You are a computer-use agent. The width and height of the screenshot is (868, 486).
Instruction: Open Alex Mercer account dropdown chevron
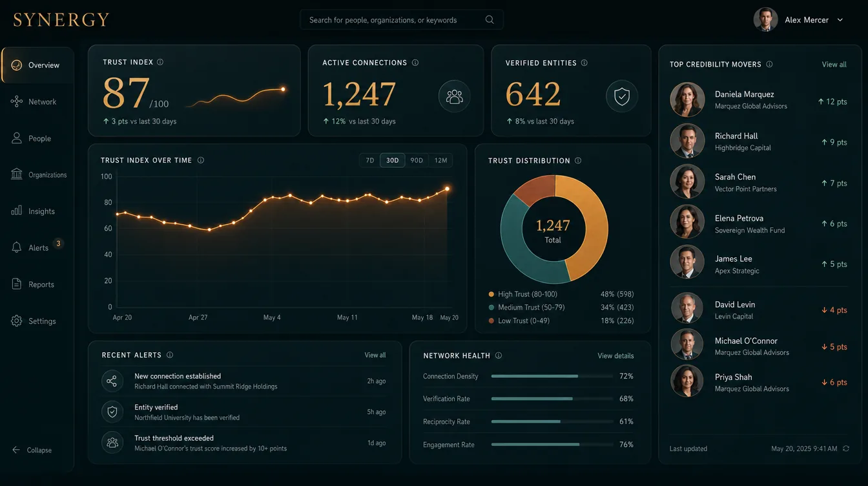click(840, 20)
